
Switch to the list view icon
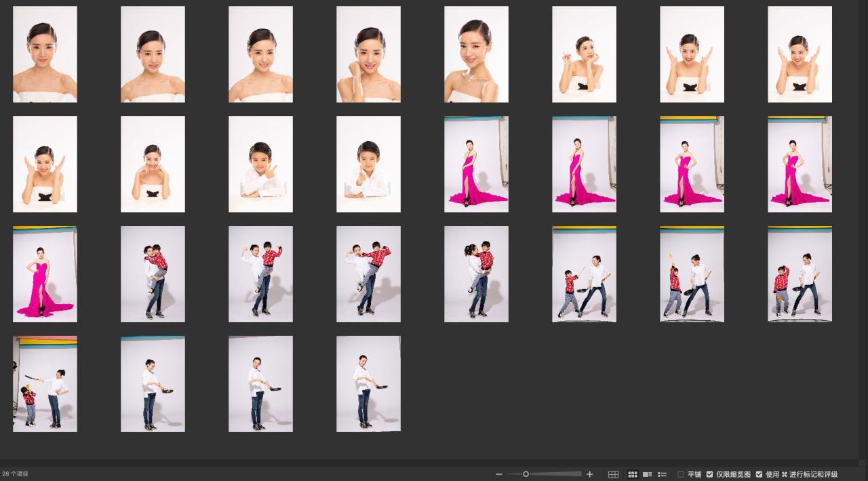point(663,474)
